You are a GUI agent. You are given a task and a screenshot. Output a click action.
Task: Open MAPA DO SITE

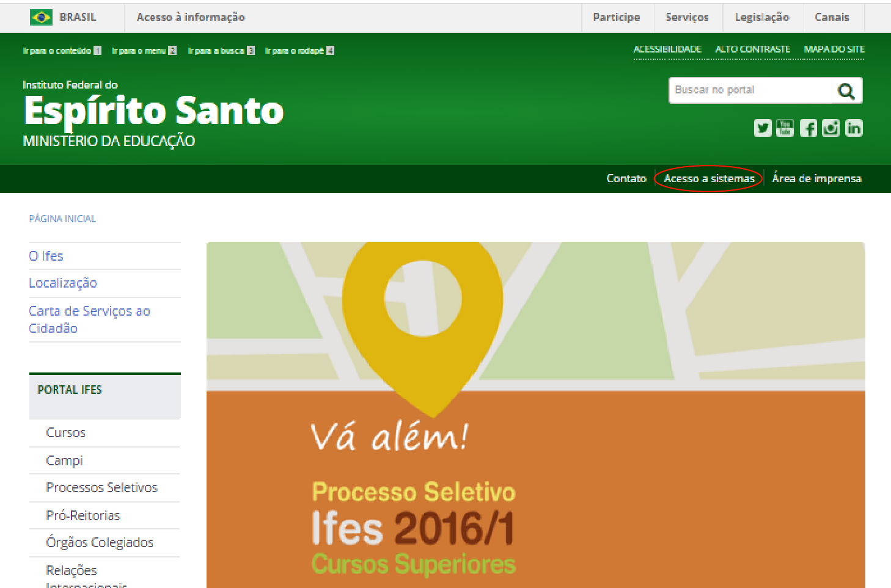click(834, 49)
